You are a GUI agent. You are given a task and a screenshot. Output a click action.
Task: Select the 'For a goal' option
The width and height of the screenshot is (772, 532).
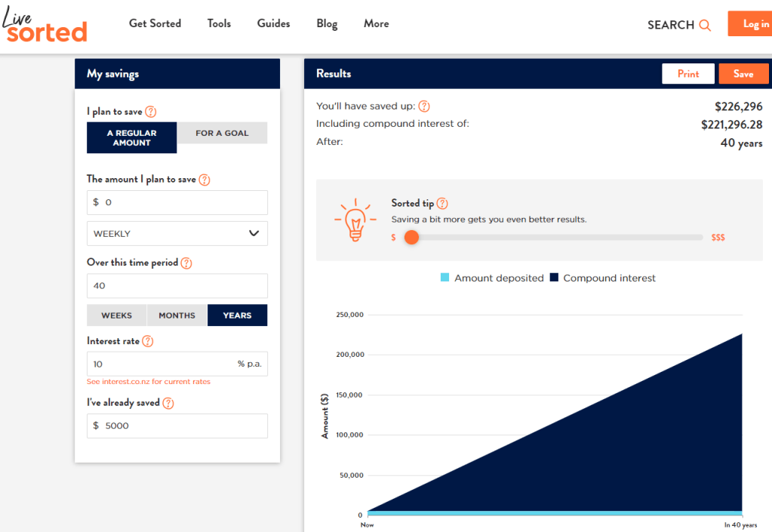click(222, 133)
